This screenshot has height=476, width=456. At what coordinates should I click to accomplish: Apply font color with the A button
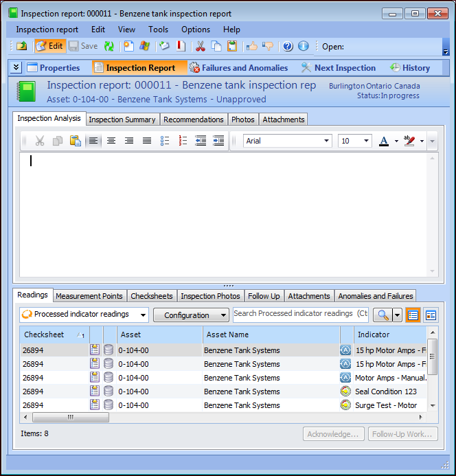[x=384, y=141]
